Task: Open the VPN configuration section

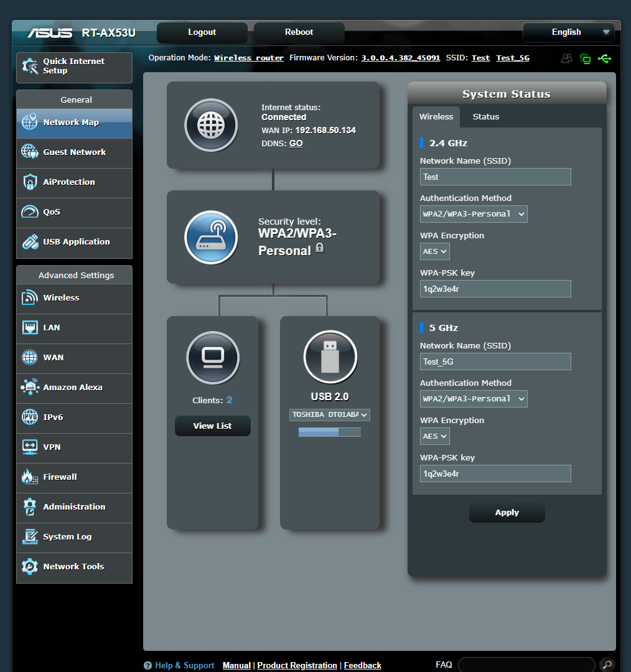Action: 53,448
